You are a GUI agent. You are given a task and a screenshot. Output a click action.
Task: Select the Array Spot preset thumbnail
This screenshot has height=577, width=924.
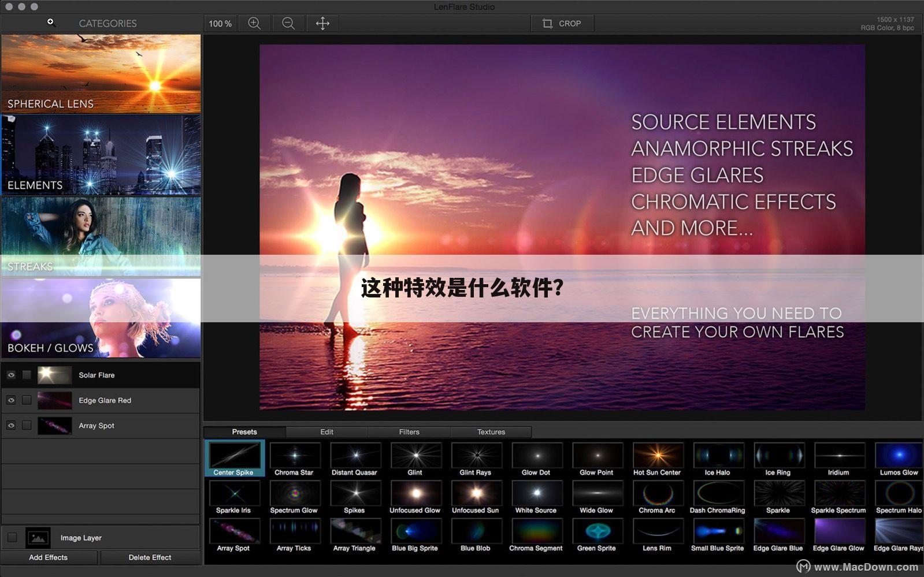click(234, 531)
